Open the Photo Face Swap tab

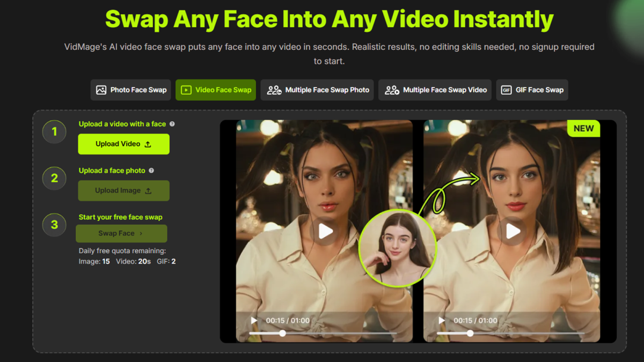131,90
